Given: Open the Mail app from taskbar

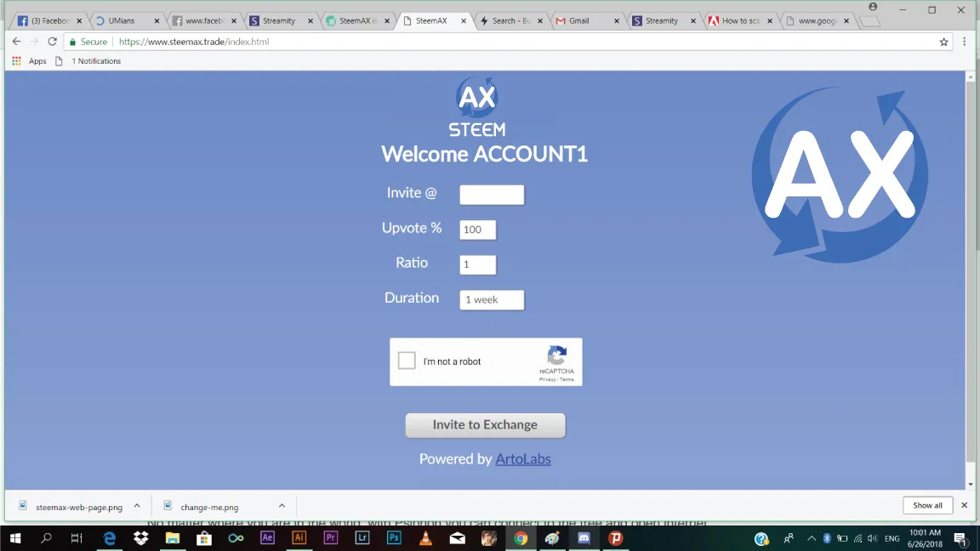Looking at the screenshot, I should 458,538.
